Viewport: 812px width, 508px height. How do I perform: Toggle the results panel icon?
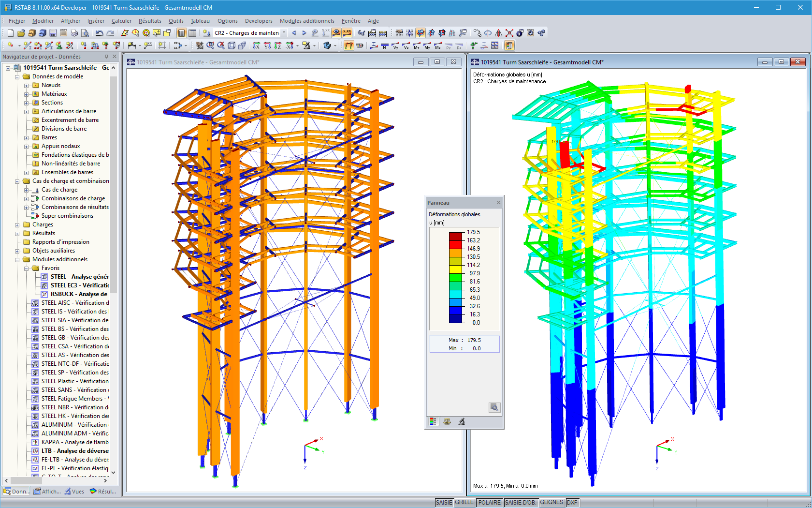coord(509,45)
